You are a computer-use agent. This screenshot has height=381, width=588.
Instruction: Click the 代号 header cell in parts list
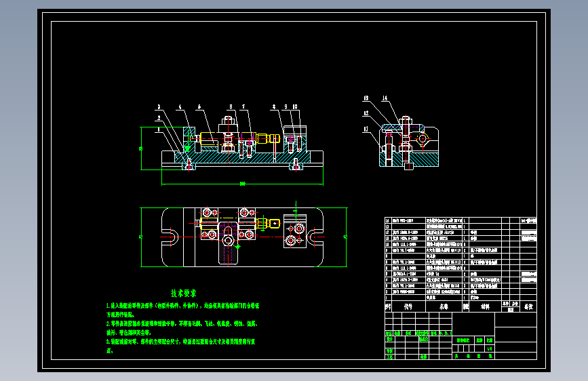point(408,306)
